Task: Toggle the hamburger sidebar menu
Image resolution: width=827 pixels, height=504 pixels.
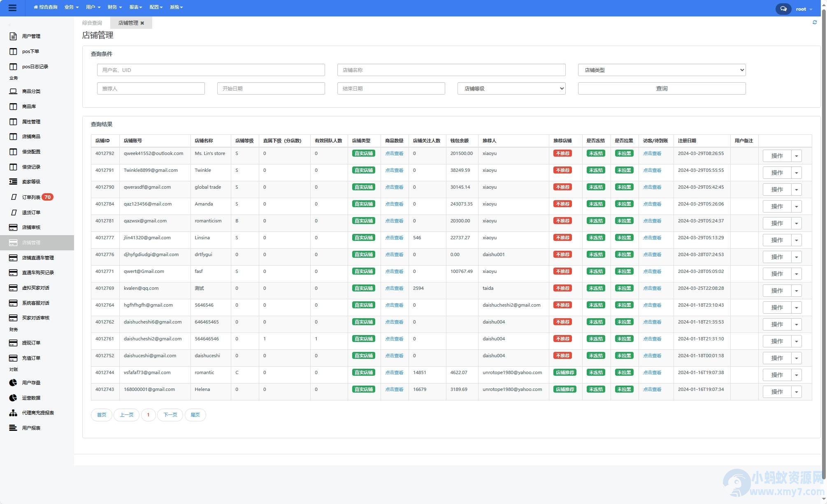Action: (x=12, y=7)
